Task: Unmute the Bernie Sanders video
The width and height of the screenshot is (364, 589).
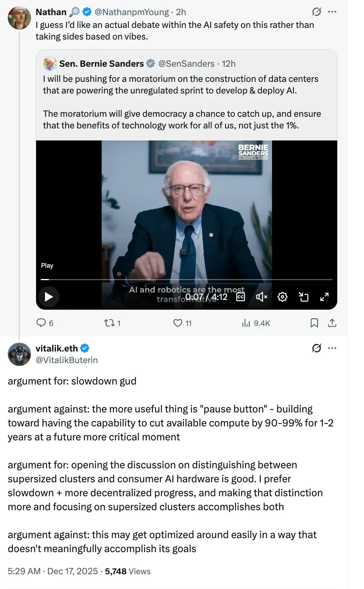Action: coord(262,297)
